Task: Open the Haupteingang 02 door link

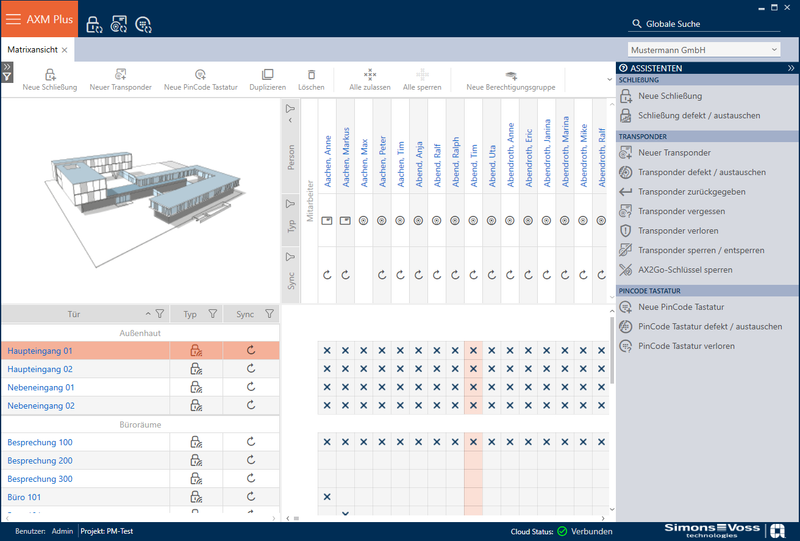Action: pyautogui.click(x=40, y=369)
